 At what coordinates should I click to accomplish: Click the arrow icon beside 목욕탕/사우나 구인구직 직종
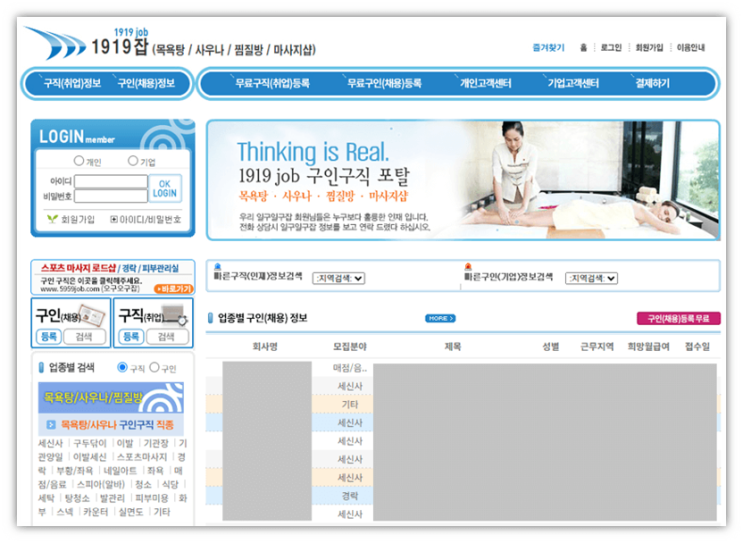(51, 425)
